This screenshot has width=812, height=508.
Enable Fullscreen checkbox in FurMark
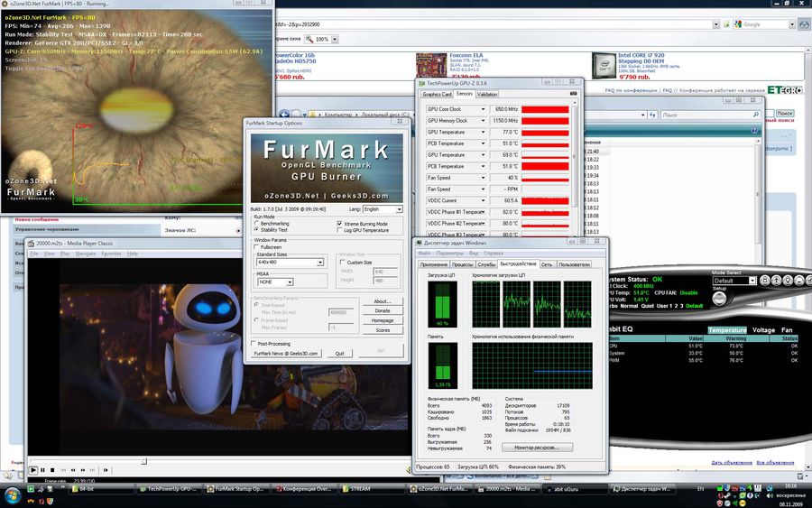pyautogui.click(x=257, y=247)
